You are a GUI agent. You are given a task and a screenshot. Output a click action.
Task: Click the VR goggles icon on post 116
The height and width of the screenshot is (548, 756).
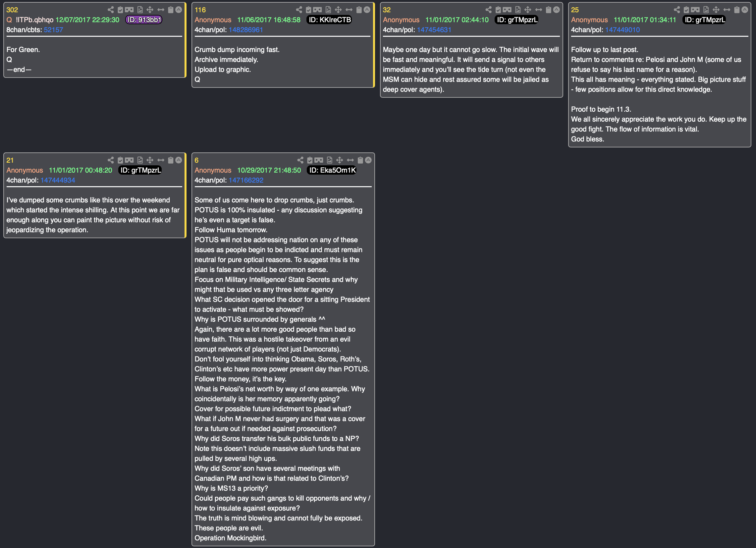(318, 10)
